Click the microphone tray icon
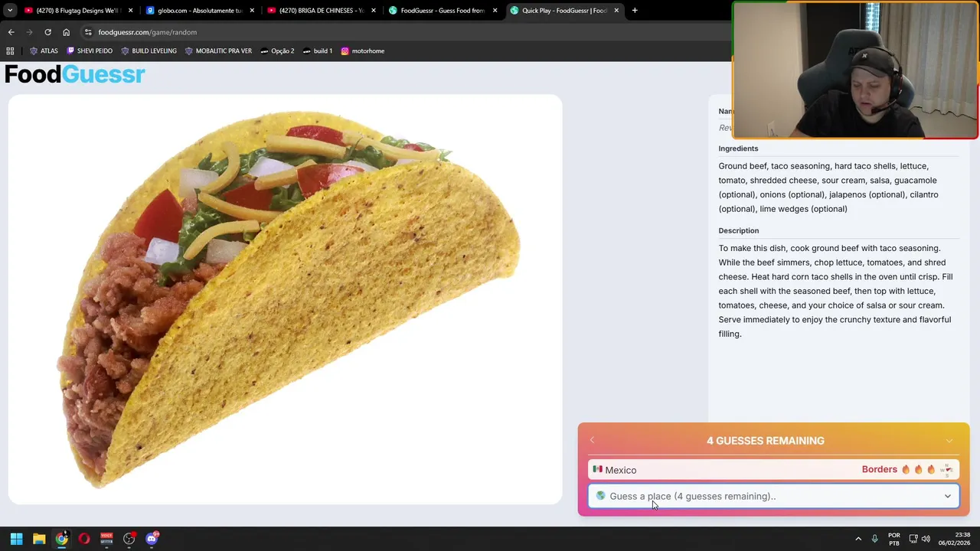This screenshot has width=980, height=551. tap(875, 539)
